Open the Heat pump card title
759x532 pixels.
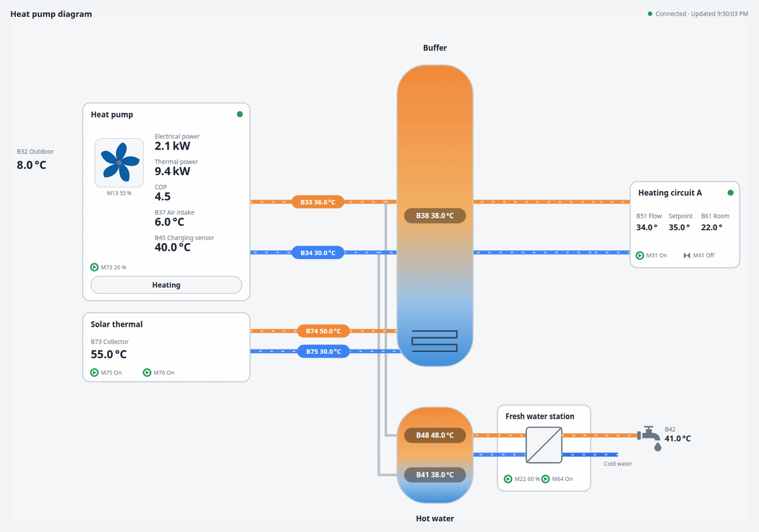(x=112, y=114)
